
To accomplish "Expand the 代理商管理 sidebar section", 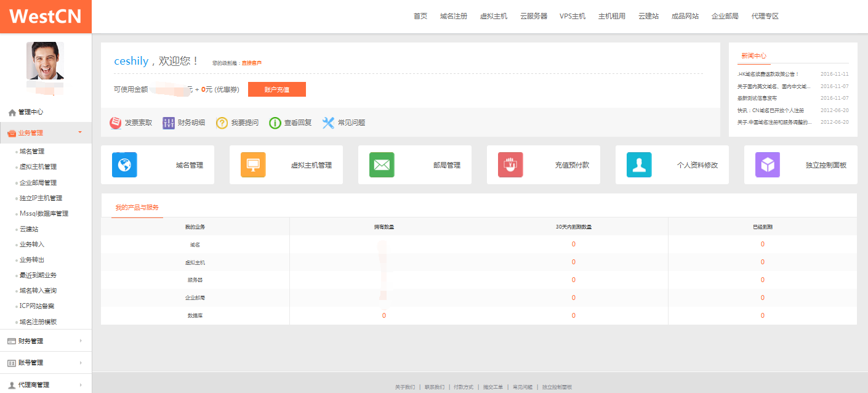I will coord(46,385).
